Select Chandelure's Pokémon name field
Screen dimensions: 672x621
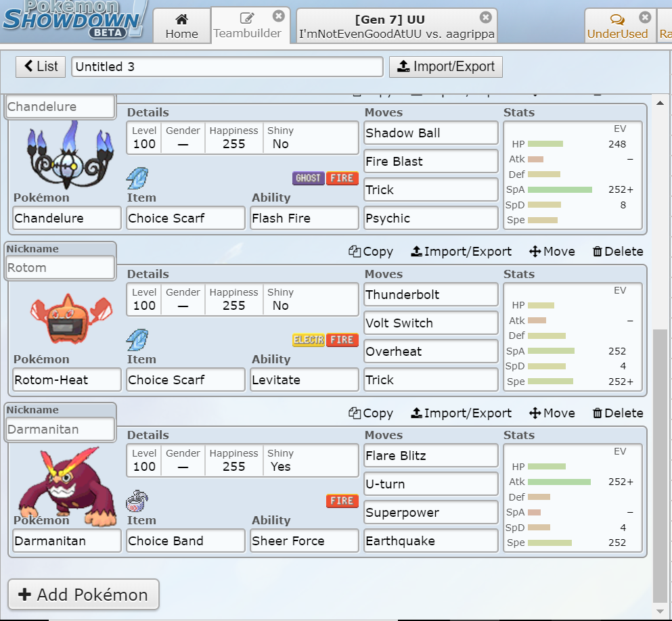67,218
